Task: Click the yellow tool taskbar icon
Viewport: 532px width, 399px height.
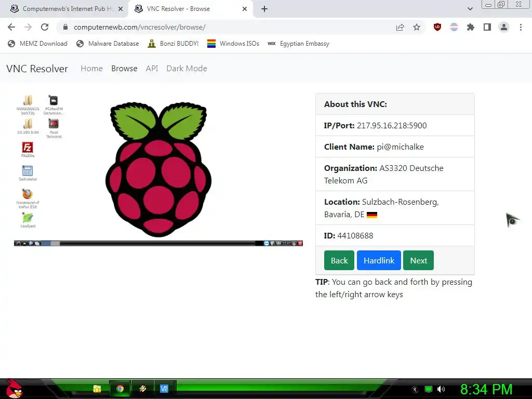Action: 142,389
